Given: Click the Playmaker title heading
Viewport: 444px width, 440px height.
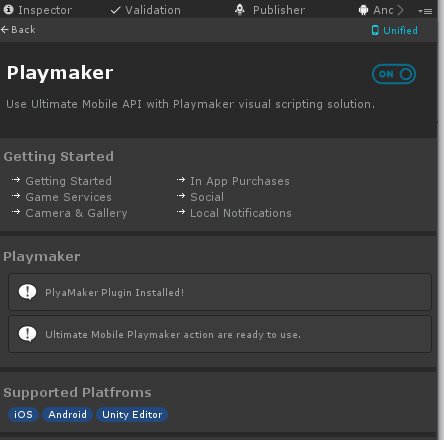Looking at the screenshot, I should (x=60, y=72).
